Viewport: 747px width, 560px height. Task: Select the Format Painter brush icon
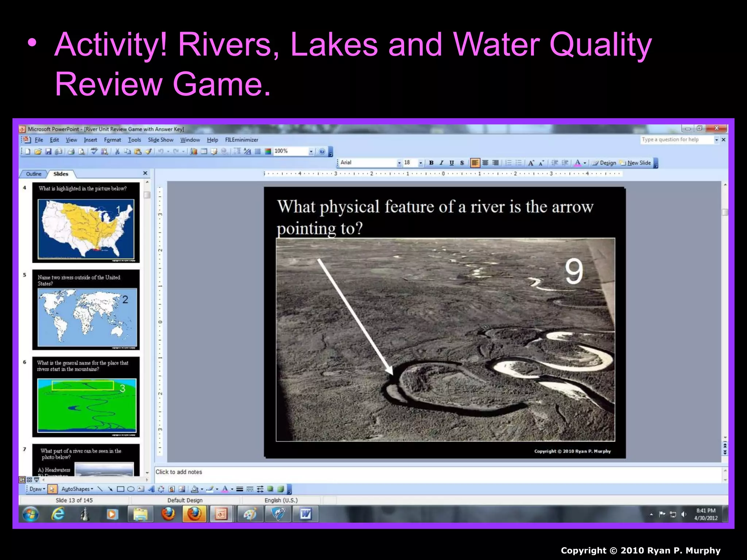(x=148, y=151)
